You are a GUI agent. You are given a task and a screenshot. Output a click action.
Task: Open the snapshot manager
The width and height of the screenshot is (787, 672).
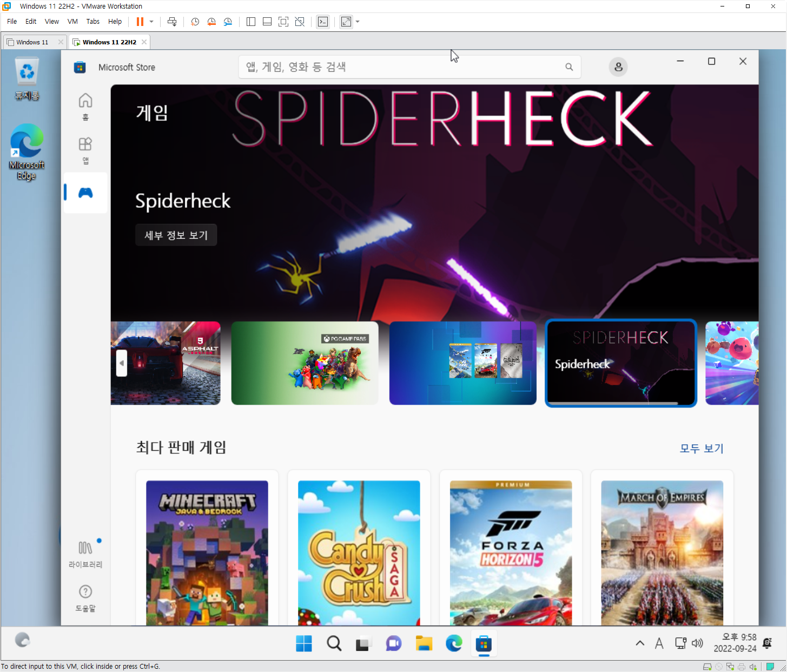tap(228, 22)
